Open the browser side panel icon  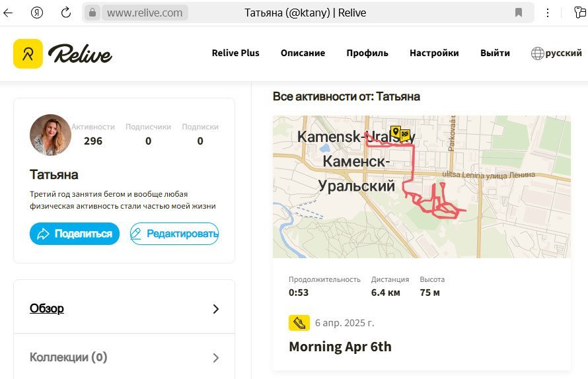pos(580,13)
